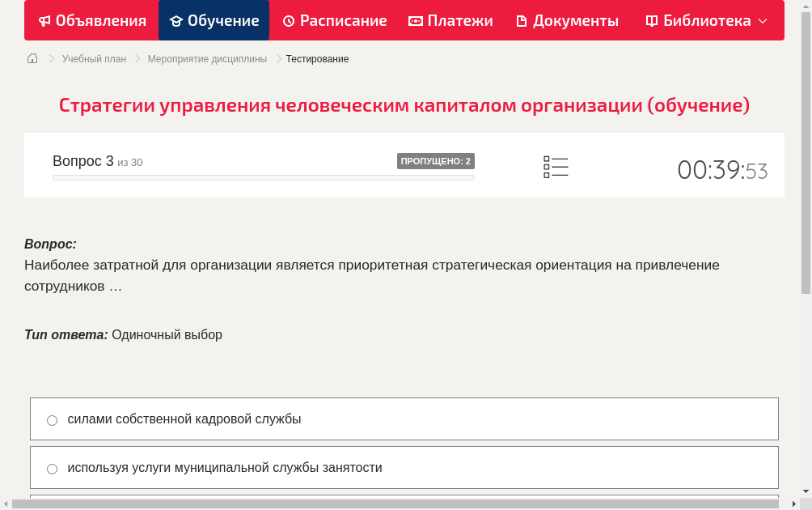Screen dimensions: 812x510
Task: Click the 'Тестирование' breadcrumb item
Action: point(316,58)
